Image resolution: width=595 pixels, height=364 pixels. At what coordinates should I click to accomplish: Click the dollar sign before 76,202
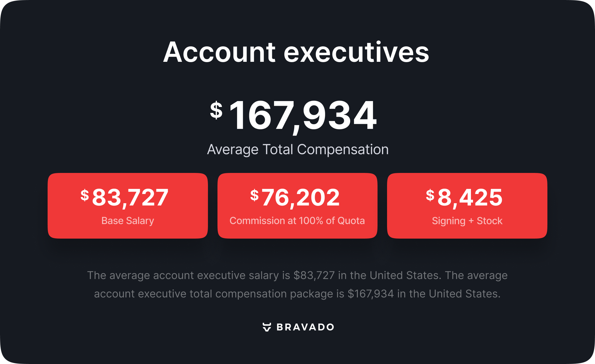coord(254,195)
